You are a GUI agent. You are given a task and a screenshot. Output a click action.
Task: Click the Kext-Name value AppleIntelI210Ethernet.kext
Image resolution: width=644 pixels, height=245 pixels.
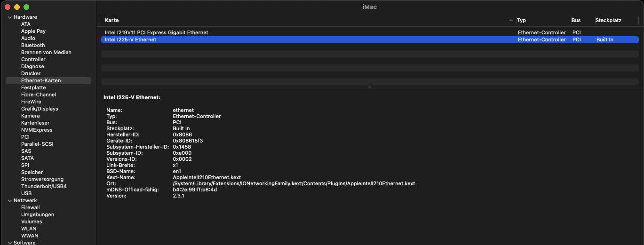[207, 177]
